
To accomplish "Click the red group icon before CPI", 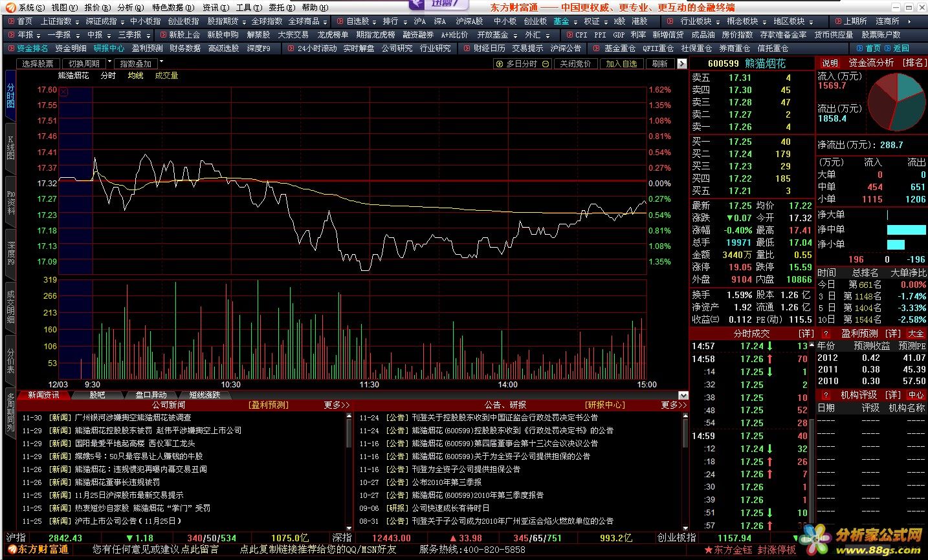I will coord(569,35).
